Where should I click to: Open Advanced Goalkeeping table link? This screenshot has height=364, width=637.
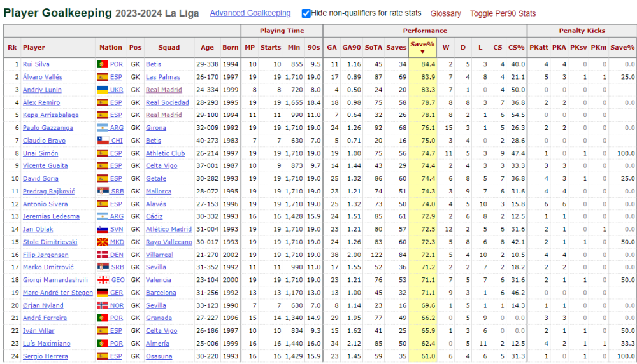[250, 13]
